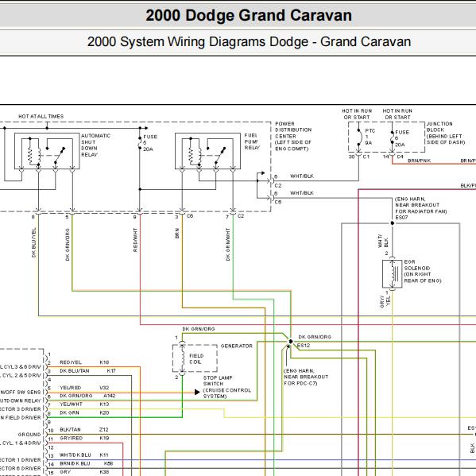Click the "GROUND" pin label
Image resolution: width=476 pixels, height=476 pixels.
pos(29,435)
